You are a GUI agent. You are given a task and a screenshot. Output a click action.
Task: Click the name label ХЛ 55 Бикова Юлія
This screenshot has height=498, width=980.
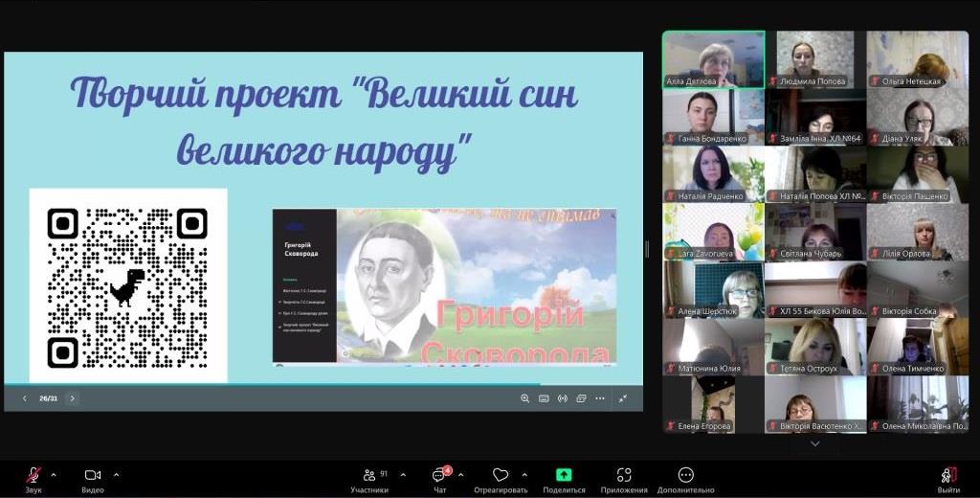822,311
